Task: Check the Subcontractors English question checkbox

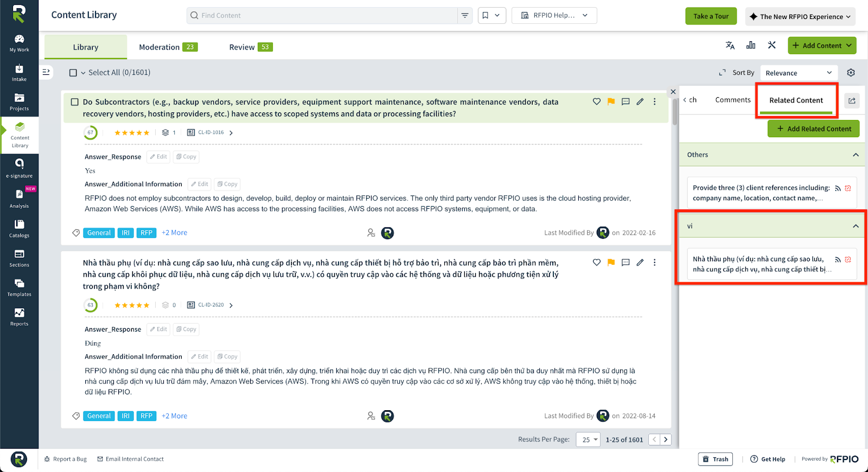Action: click(x=75, y=102)
